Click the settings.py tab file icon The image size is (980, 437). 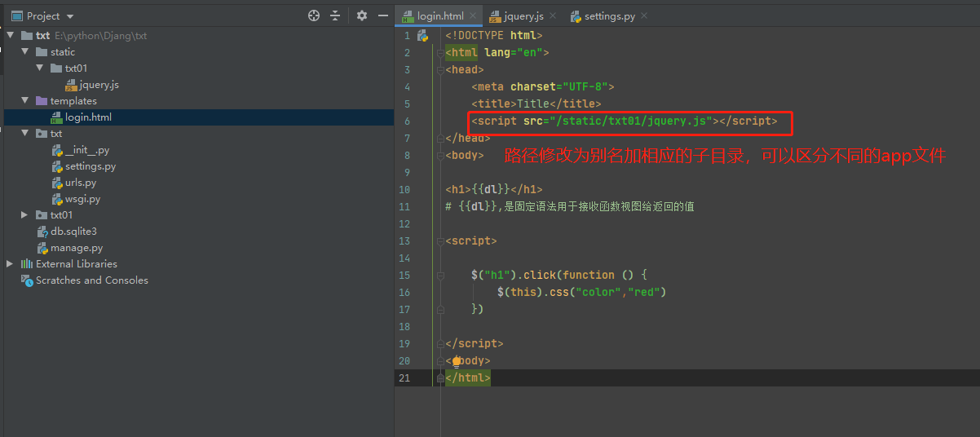tap(576, 16)
